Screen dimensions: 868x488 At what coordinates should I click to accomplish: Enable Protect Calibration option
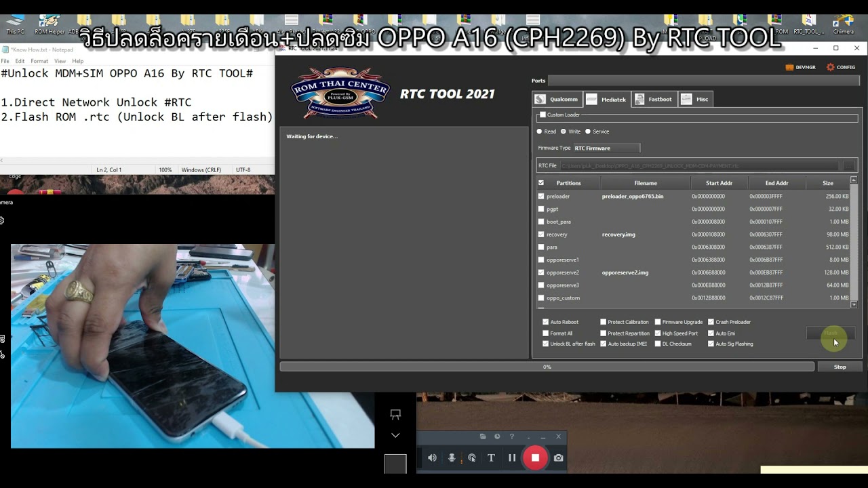pos(604,322)
